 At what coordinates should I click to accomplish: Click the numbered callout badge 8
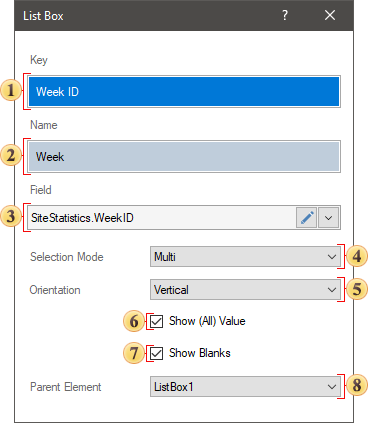[x=357, y=385]
